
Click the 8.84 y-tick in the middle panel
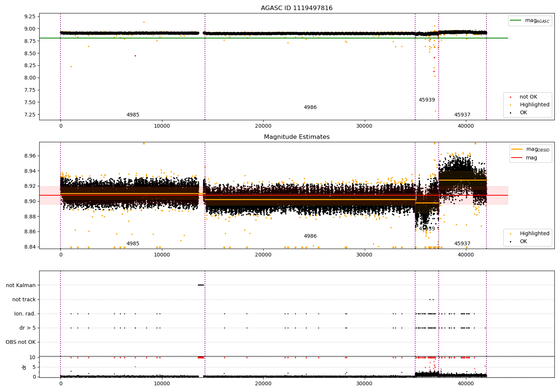tap(30, 247)
